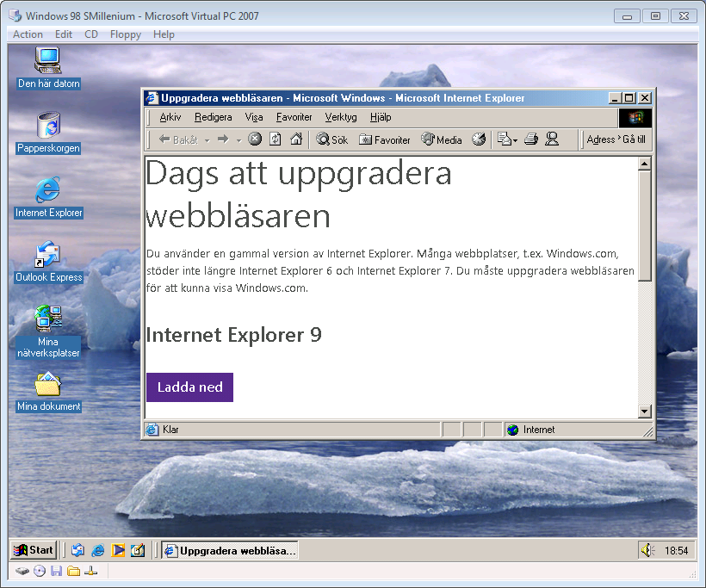Click the volume speaker tray icon
Image resolution: width=706 pixels, height=588 pixels.
[x=647, y=550]
